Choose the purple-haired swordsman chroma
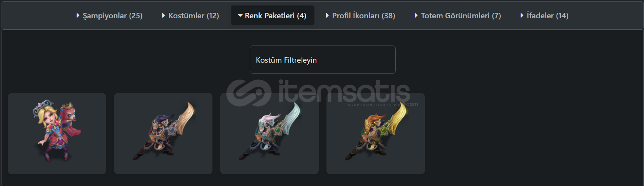The height and width of the screenshot is (186, 644). [163, 133]
